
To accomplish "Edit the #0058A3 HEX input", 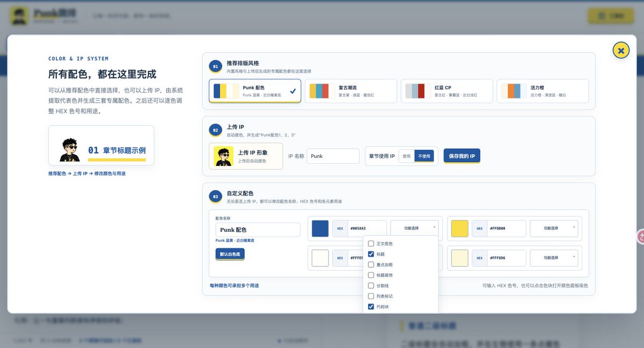I will click(367, 228).
